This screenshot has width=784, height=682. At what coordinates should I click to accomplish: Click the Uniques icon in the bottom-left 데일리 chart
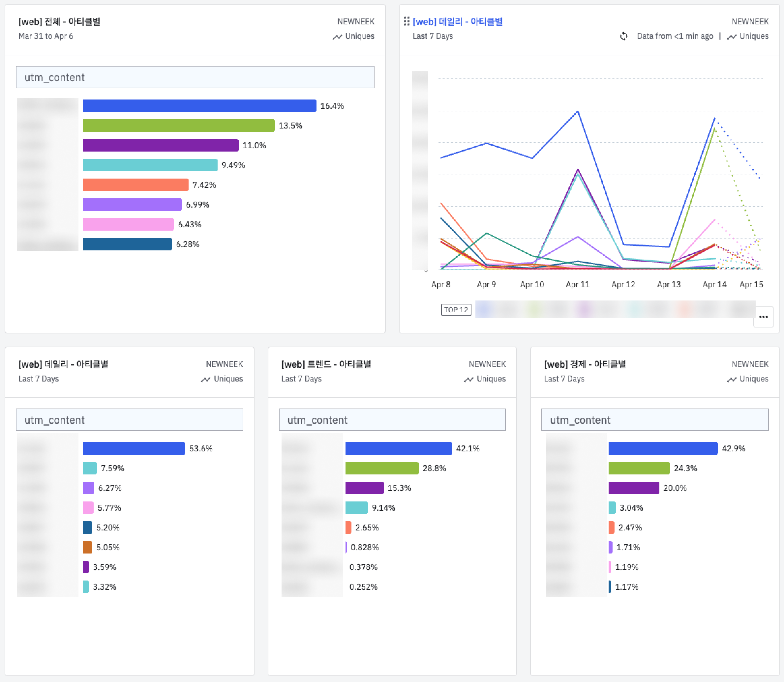point(206,379)
